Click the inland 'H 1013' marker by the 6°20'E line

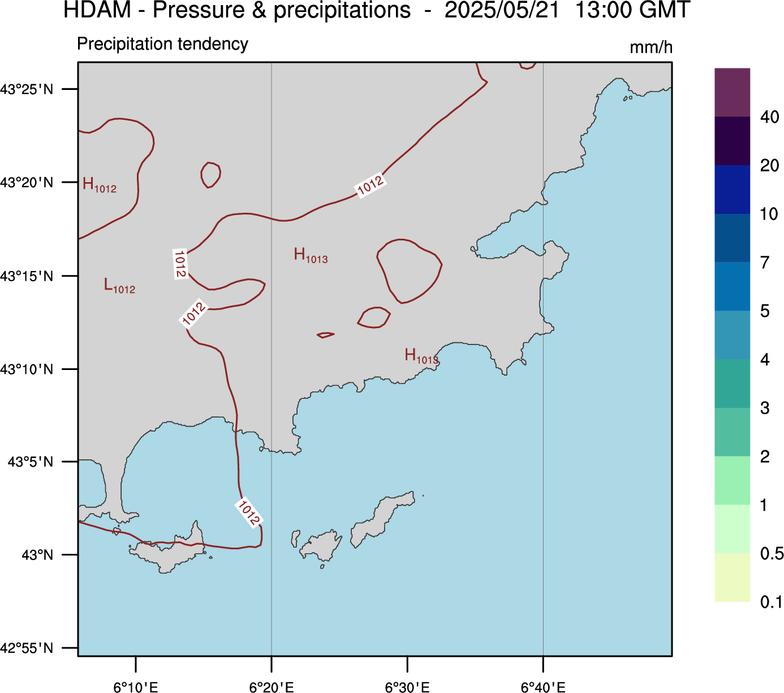point(311,255)
